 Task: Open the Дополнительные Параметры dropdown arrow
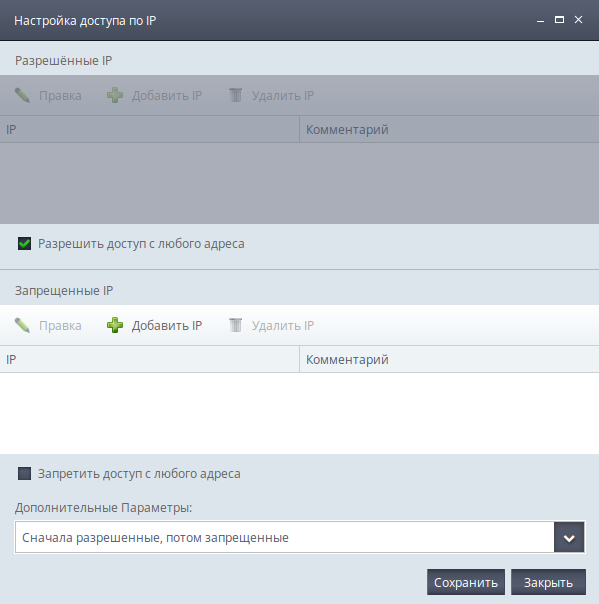(x=569, y=537)
